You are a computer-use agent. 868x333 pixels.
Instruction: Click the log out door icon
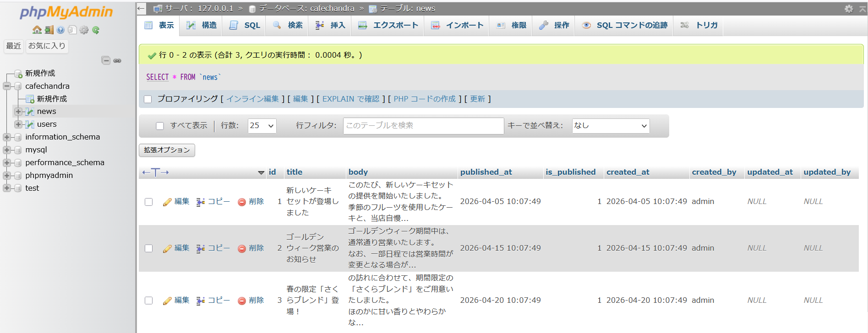pyautogui.click(x=49, y=30)
